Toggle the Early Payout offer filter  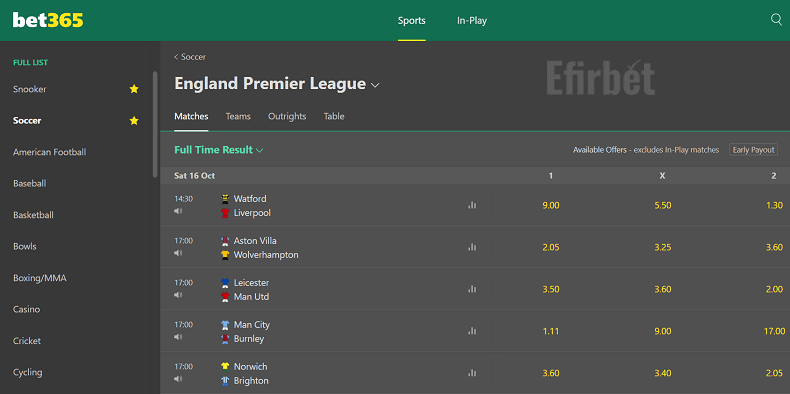click(x=753, y=150)
